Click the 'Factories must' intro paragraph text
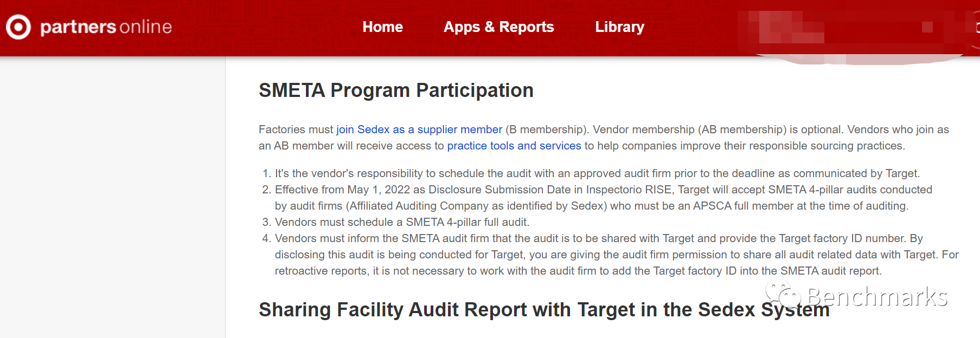Screen dimensions: 980x338 [604, 138]
